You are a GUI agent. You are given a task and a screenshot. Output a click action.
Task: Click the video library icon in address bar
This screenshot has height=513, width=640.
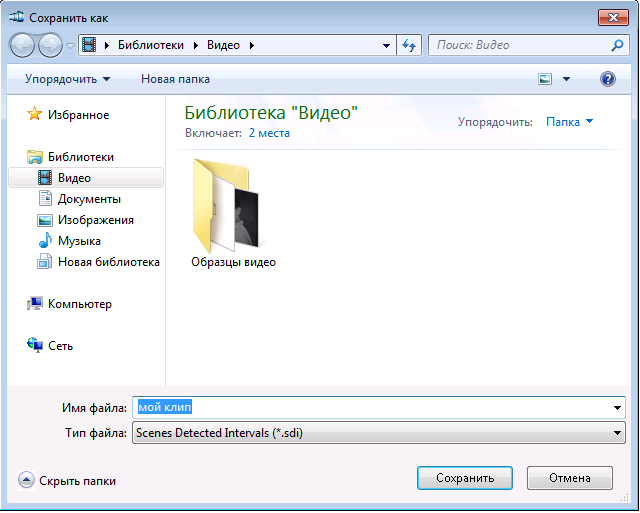(x=89, y=45)
